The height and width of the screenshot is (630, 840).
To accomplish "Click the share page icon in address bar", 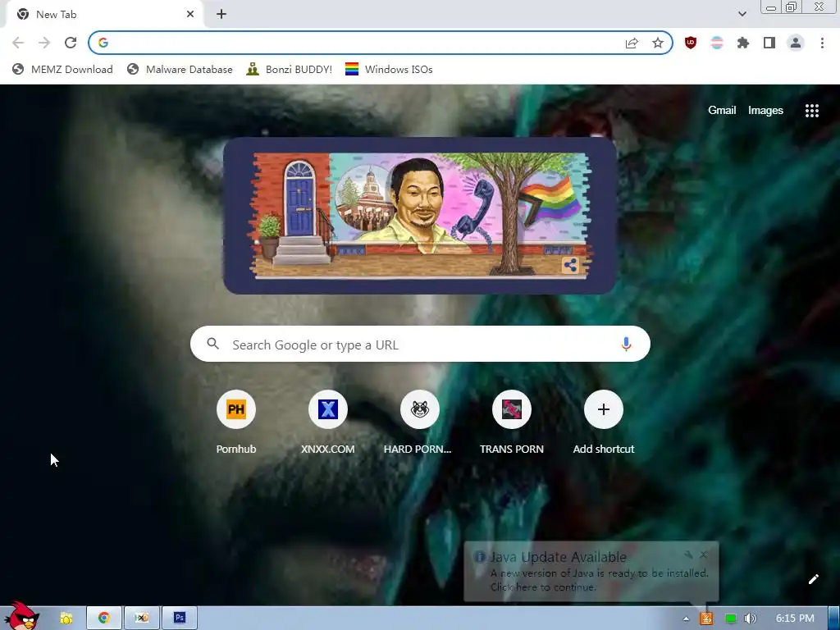I will coord(632,43).
